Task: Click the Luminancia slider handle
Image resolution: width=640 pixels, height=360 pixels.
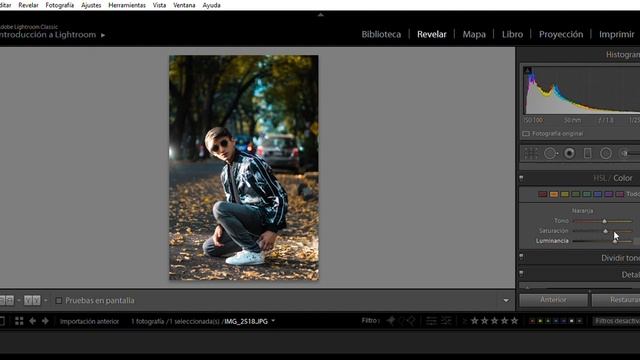Action: tap(615, 241)
